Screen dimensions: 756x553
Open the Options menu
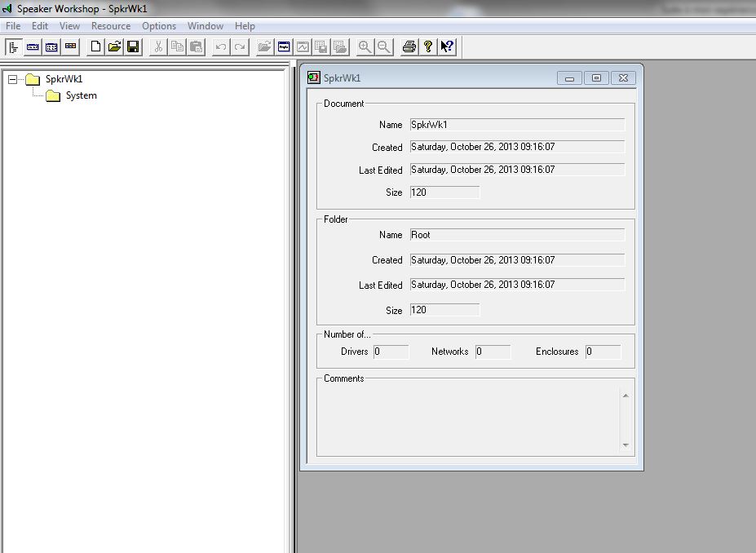(159, 26)
